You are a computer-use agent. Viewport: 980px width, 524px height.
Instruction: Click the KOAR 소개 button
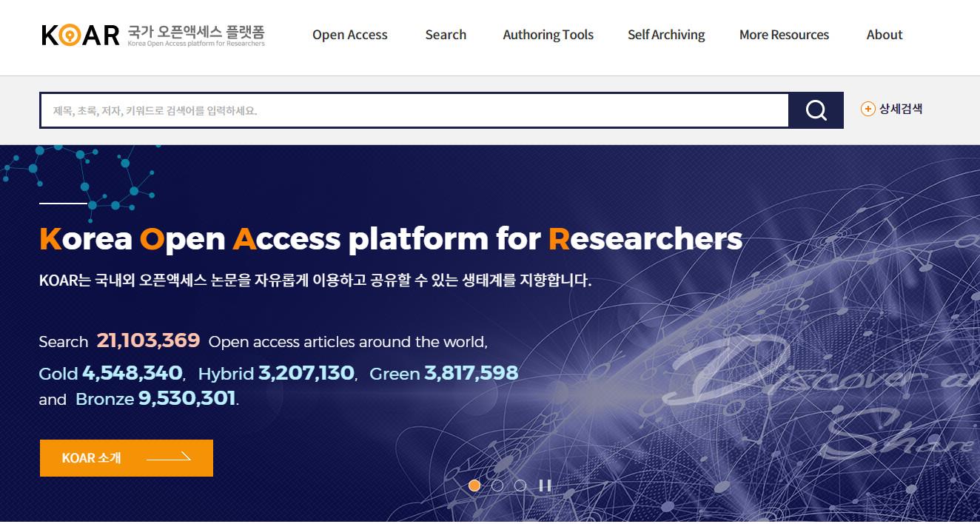coord(127,458)
